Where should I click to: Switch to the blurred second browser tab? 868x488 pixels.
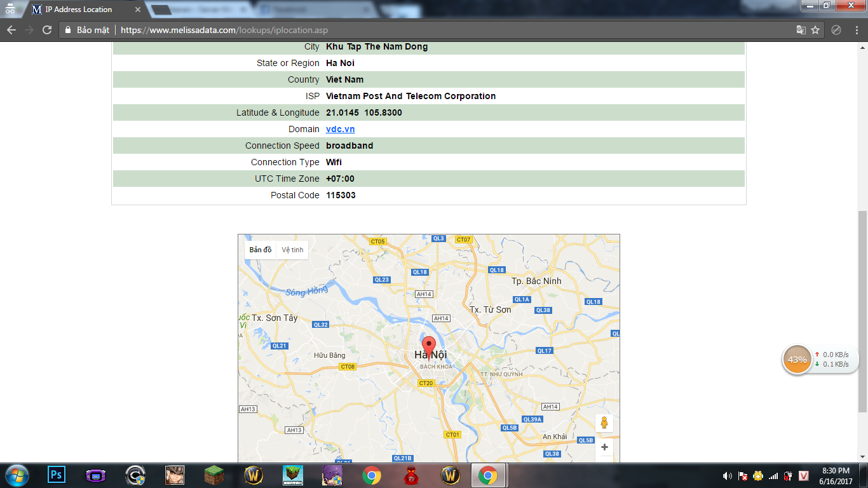click(x=203, y=10)
